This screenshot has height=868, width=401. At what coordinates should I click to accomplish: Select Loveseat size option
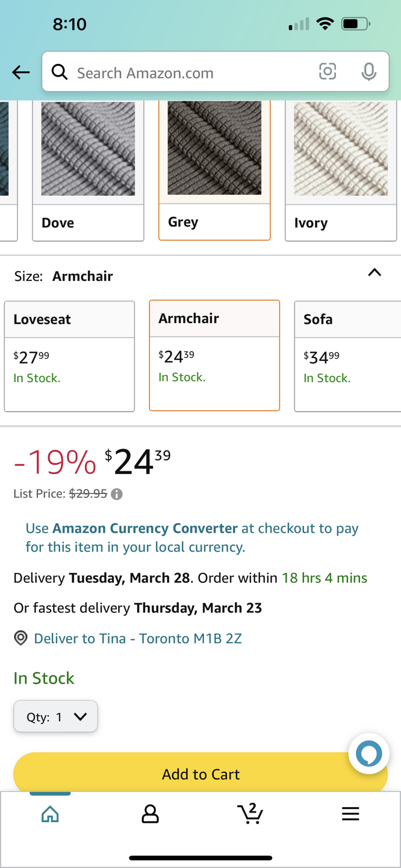pos(69,356)
